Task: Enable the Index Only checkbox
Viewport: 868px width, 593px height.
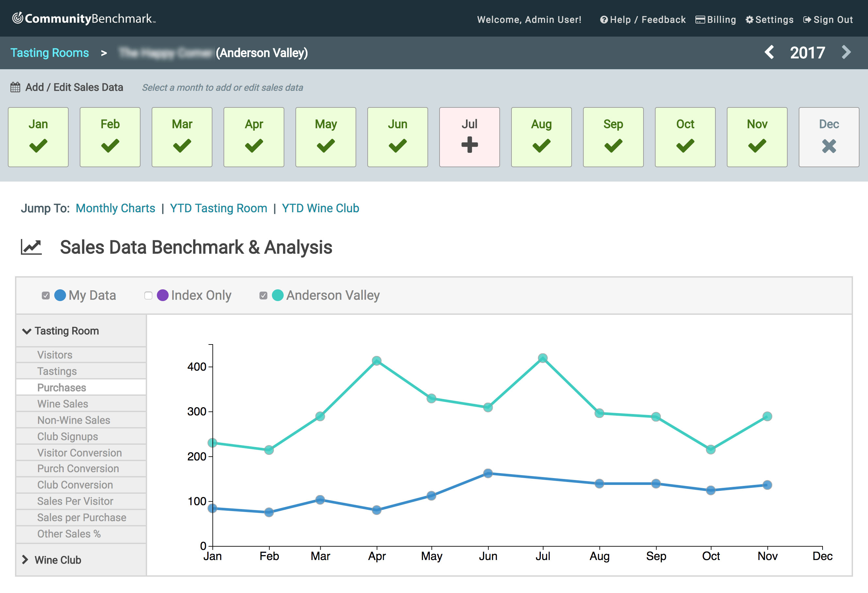Action: [x=148, y=296]
